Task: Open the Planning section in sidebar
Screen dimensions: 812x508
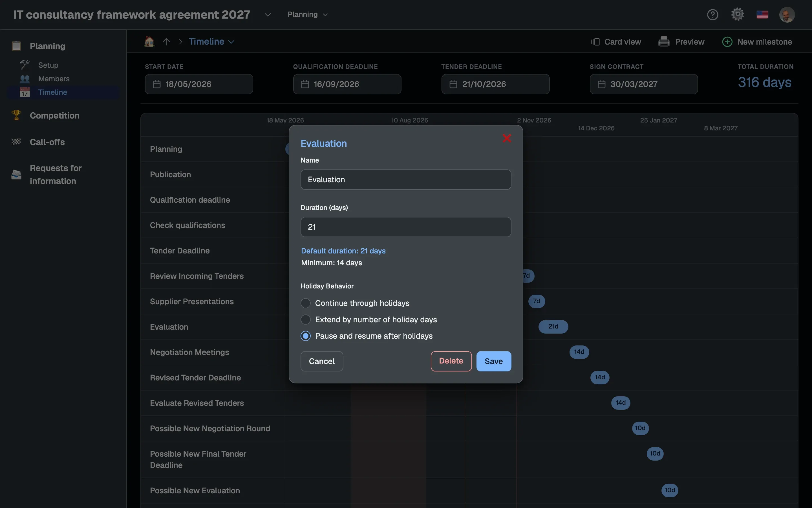Action: point(47,46)
